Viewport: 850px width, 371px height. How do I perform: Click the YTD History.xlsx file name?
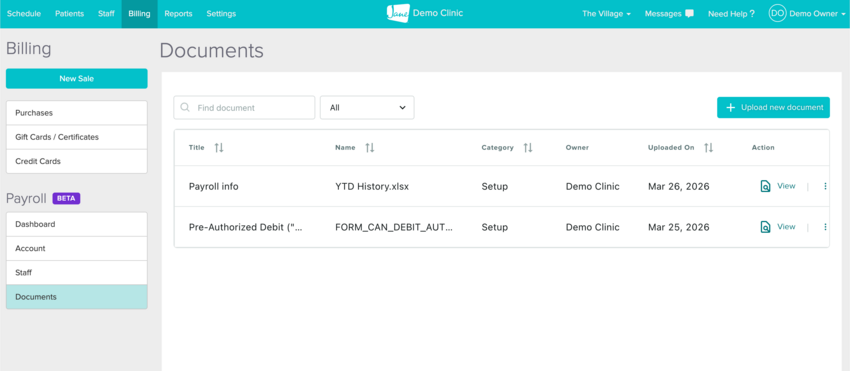tap(372, 186)
